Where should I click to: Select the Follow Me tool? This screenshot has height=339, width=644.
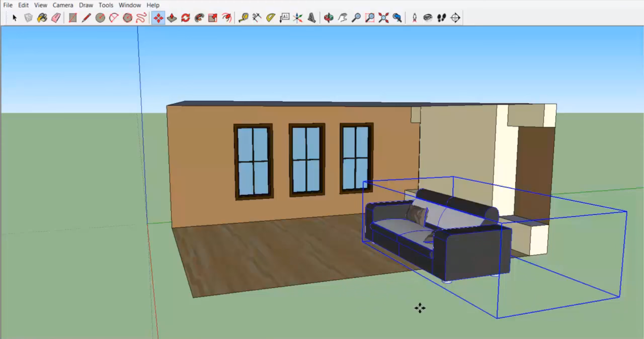click(x=199, y=18)
